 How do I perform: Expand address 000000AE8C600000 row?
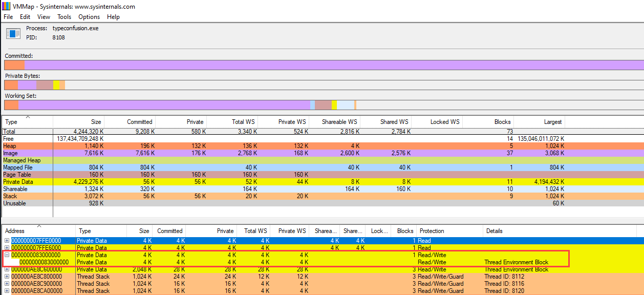point(7,269)
